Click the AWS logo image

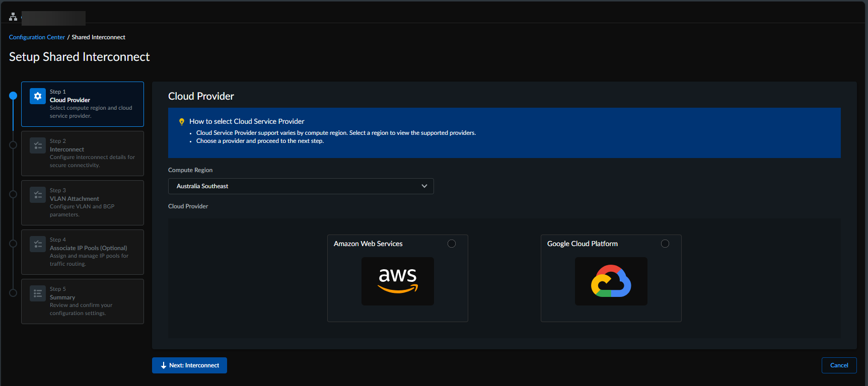click(x=398, y=281)
